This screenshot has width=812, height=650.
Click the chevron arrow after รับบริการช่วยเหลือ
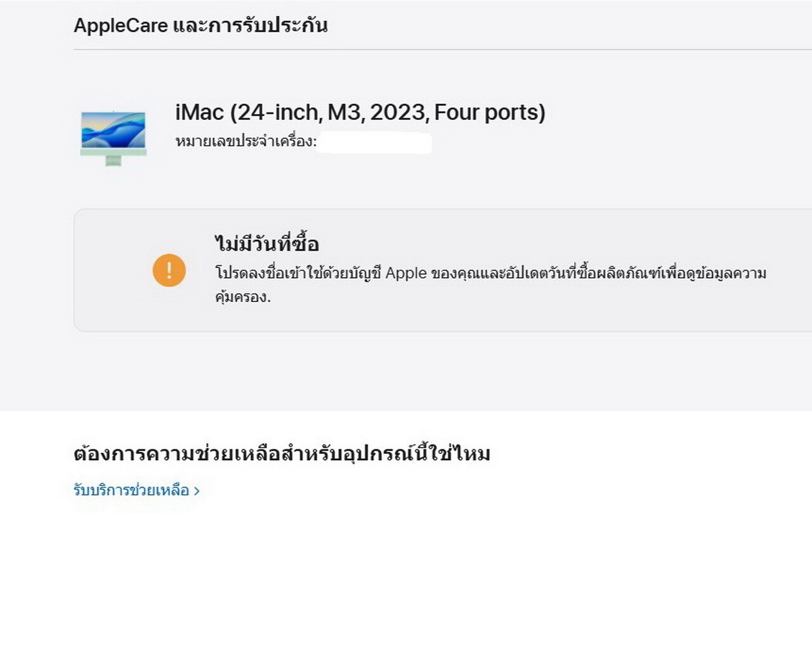click(197, 491)
